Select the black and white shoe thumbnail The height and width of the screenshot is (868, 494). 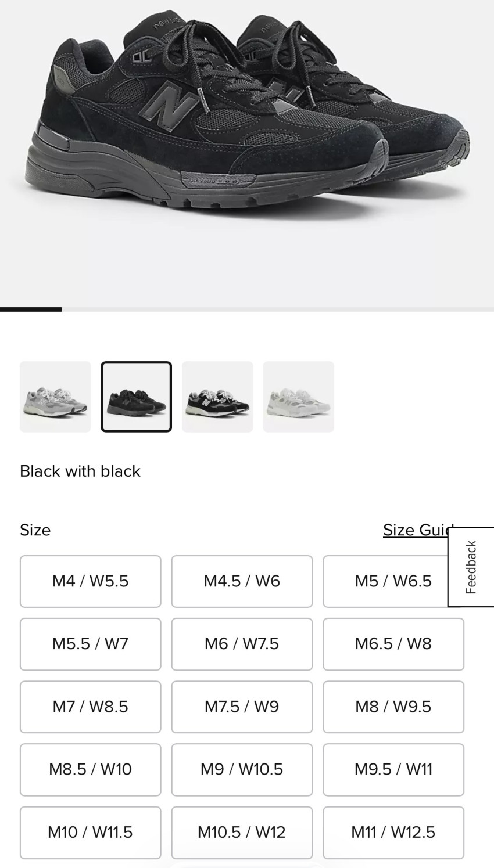pos(217,397)
